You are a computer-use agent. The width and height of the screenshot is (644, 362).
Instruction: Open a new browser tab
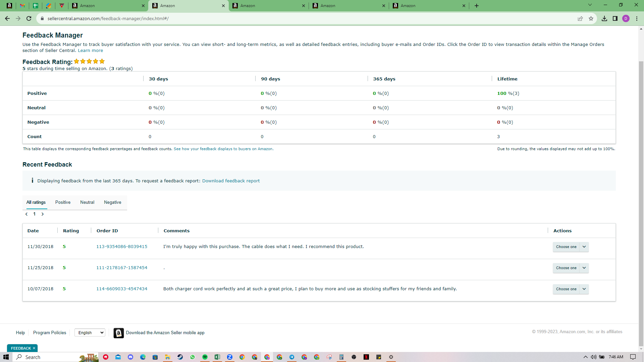click(x=477, y=6)
